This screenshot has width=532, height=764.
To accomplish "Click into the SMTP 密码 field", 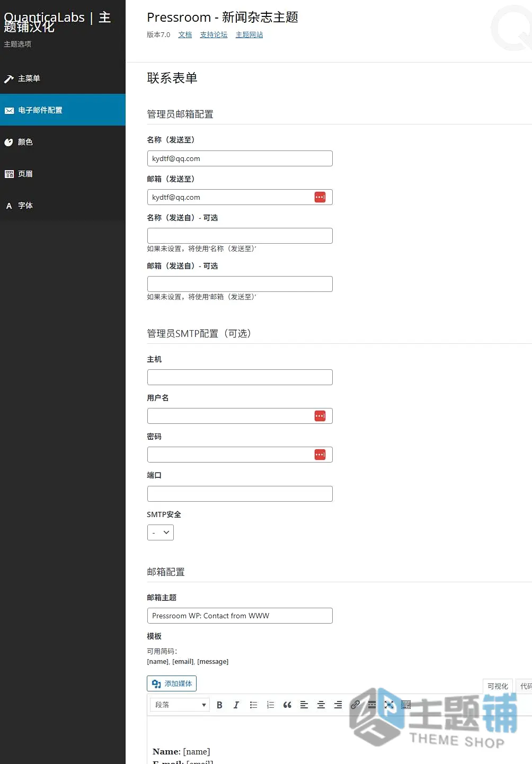I will (x=240, y=455).
